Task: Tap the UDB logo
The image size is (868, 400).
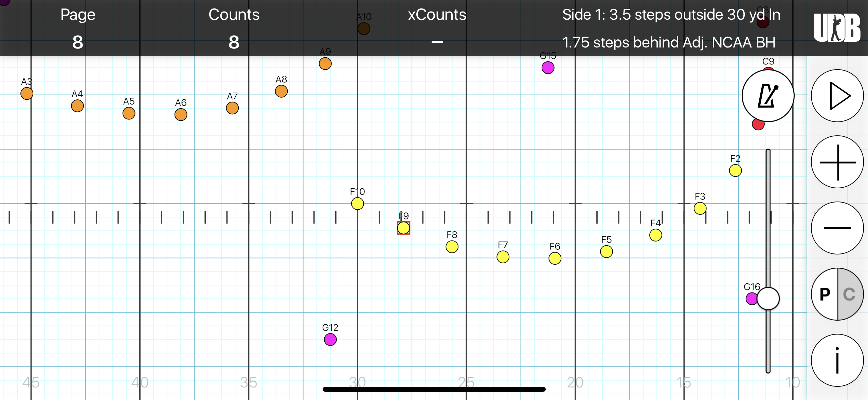Action: (x=837, y=28)
